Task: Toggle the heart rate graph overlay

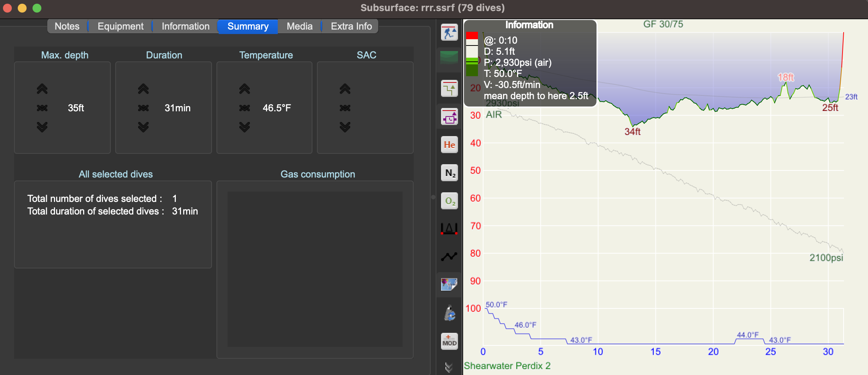Action: point(449,256)
